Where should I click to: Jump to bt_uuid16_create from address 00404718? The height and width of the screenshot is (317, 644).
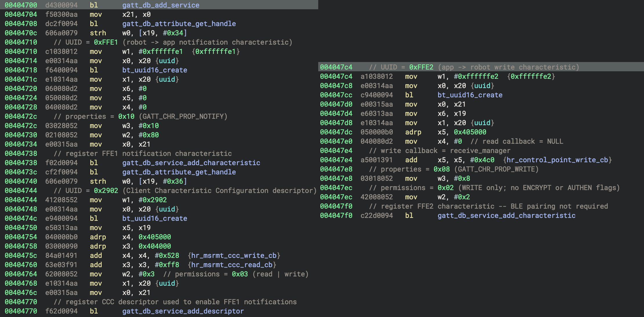click(154, 70)
